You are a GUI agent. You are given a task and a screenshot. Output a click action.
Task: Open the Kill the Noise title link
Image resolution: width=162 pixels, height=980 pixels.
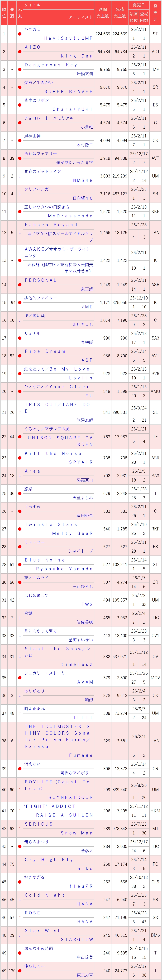(x=53, y=453)
